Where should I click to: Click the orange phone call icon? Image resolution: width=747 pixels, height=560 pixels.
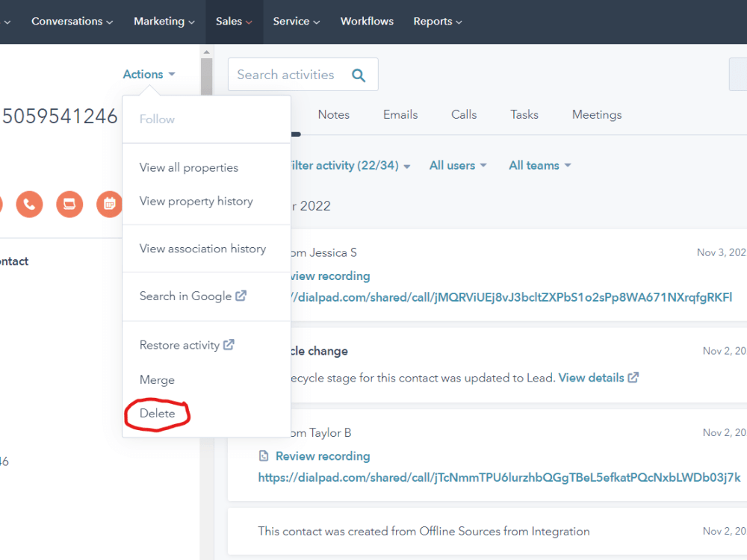pos(29,205)
